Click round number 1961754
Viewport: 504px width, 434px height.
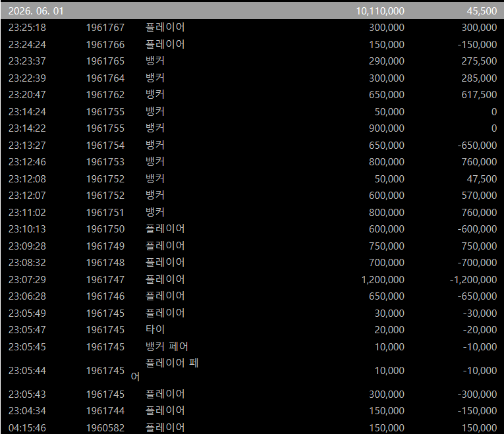[x=105, y=145]
